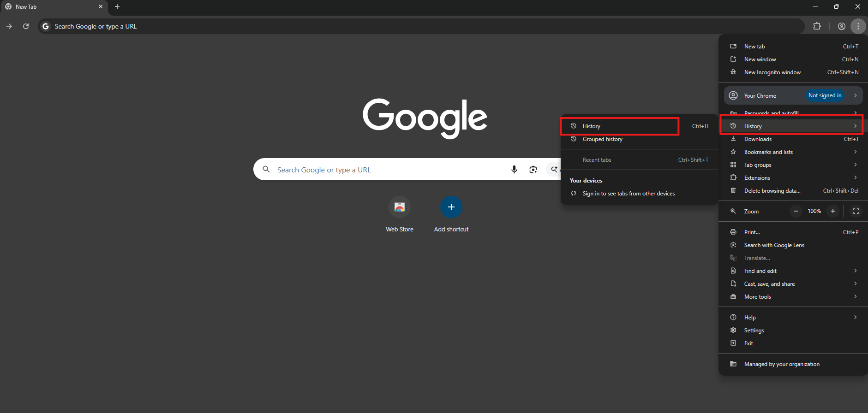Start voice search with the microphone icon

(514, 170)
